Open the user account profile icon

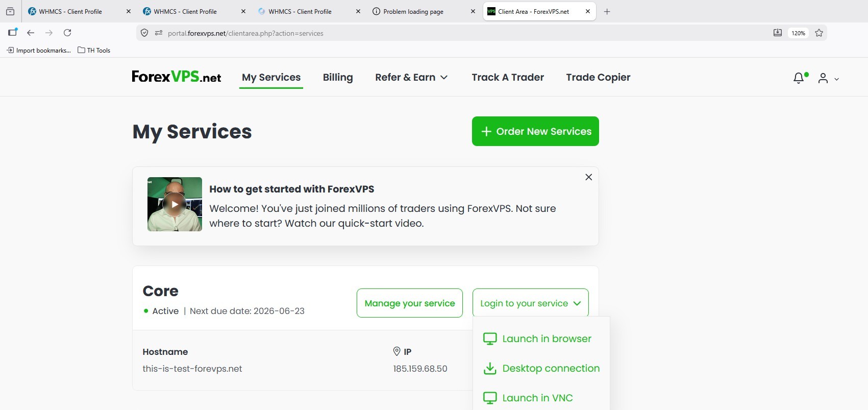tap(823, 78)
